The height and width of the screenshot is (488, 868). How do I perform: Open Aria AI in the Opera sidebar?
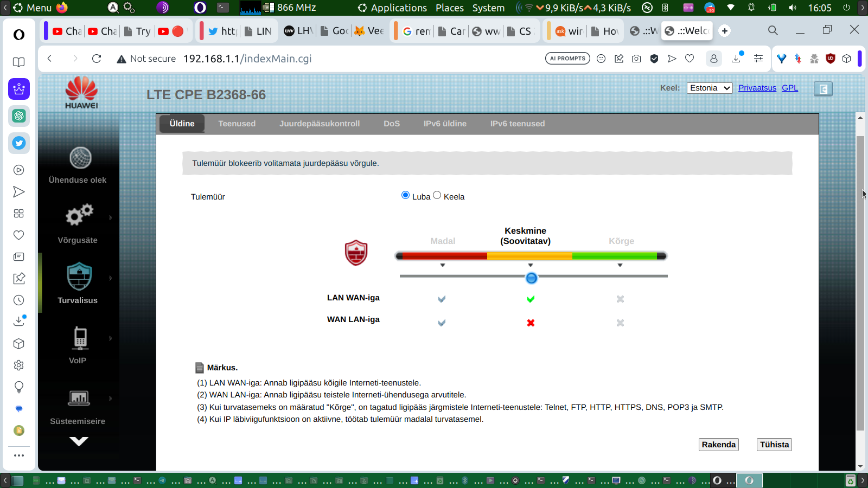[x=19, y=89]
